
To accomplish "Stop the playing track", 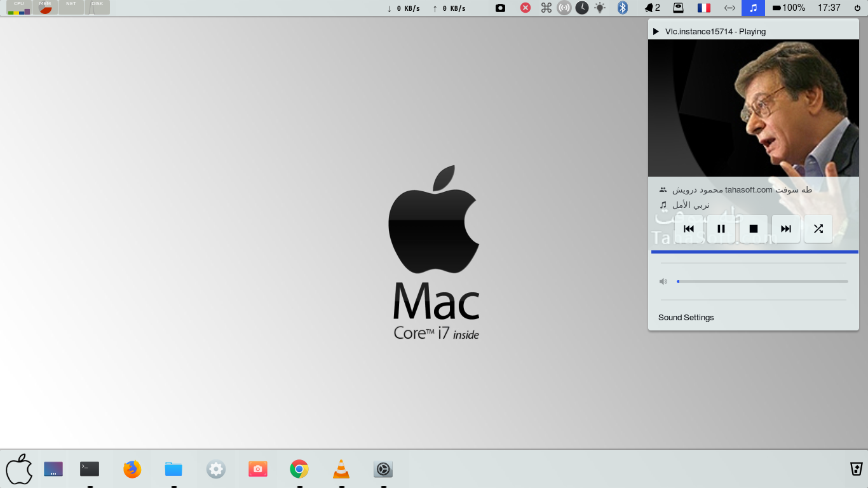I will click(754, 229).
